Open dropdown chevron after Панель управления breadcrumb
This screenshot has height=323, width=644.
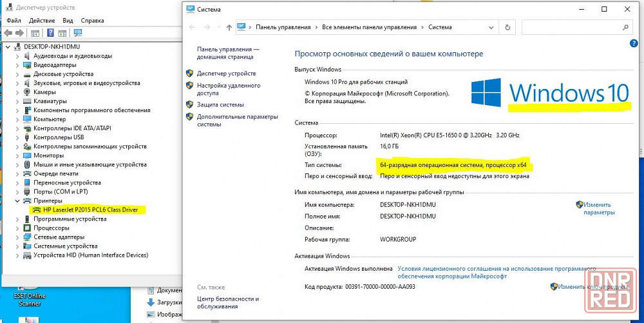click(317, 28)
